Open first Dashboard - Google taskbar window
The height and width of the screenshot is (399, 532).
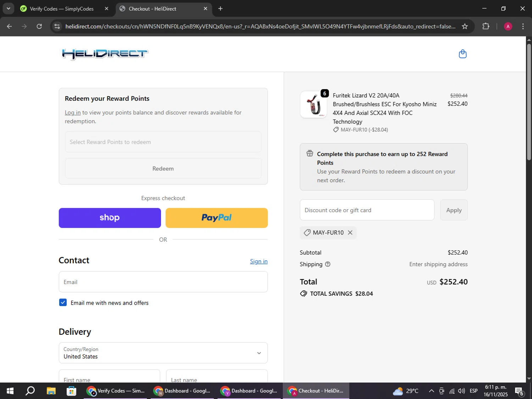click(182, 391)
